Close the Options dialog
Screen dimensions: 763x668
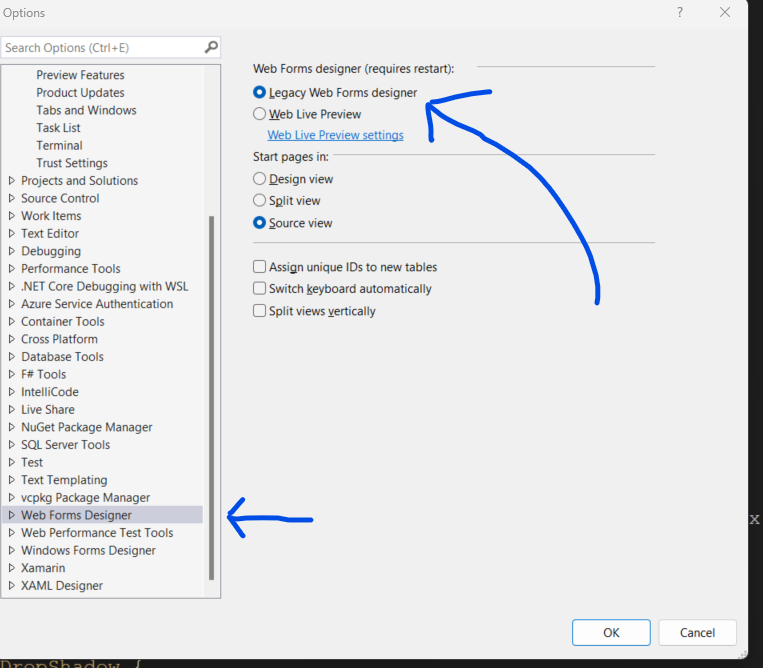pos(725,12)
